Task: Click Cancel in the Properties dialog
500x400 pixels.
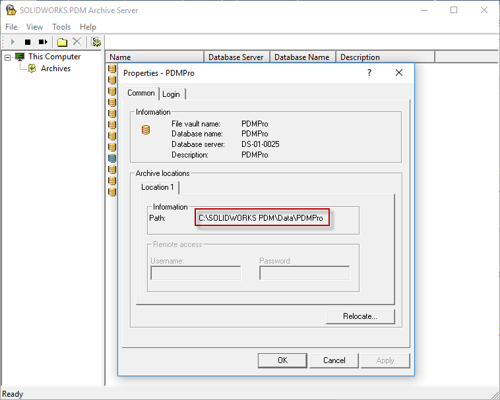Action: [x=334, y=360]
